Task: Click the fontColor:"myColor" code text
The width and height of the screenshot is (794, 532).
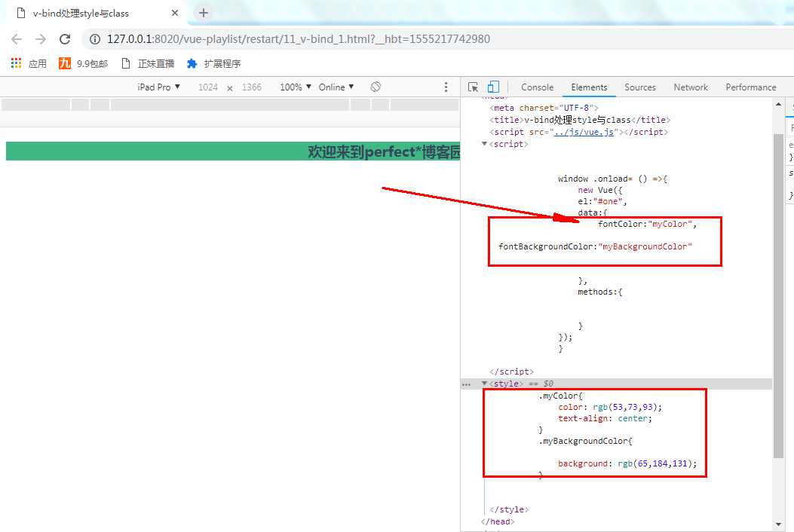Action: pos(647,224)
